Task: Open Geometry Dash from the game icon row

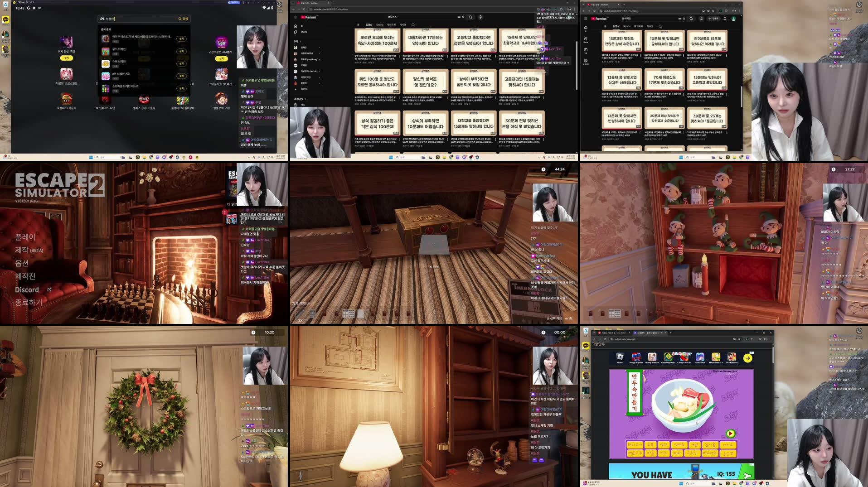Action: 669,357
